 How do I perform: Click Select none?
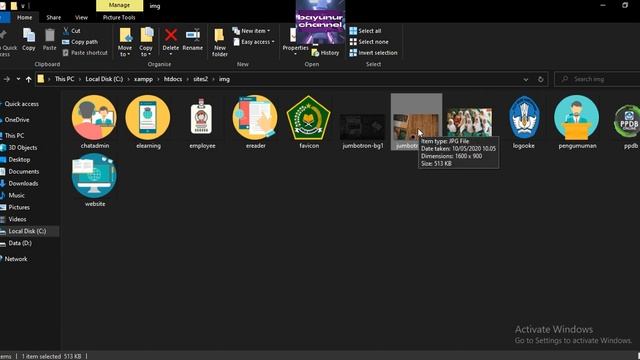click(x=369, y=42)
